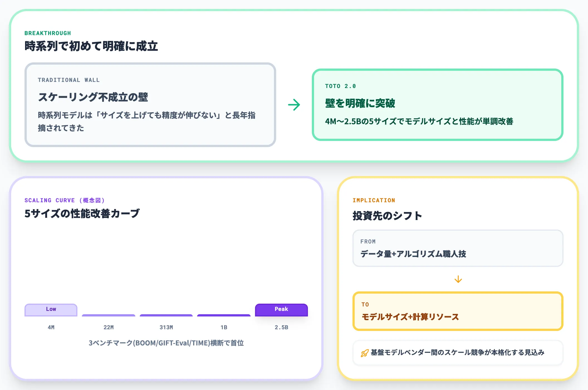Select the Low bar for 4M
588x390 pixels.
click(51, 310)
